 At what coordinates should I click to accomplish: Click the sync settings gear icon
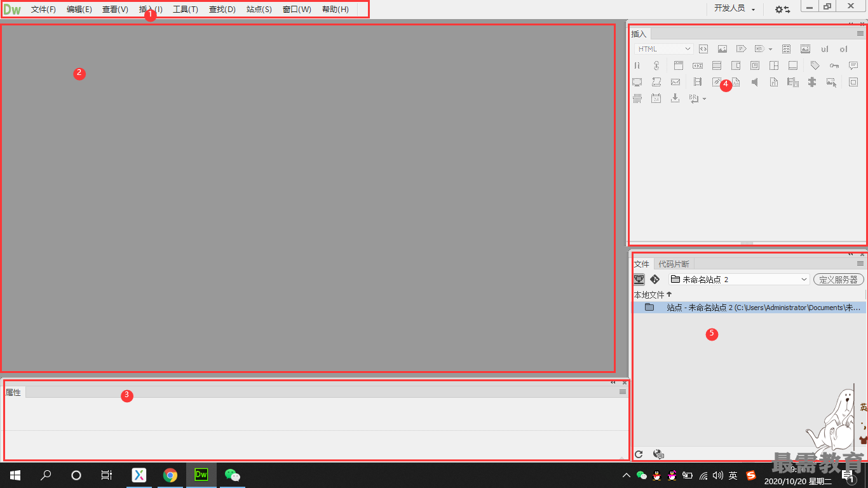782,9
